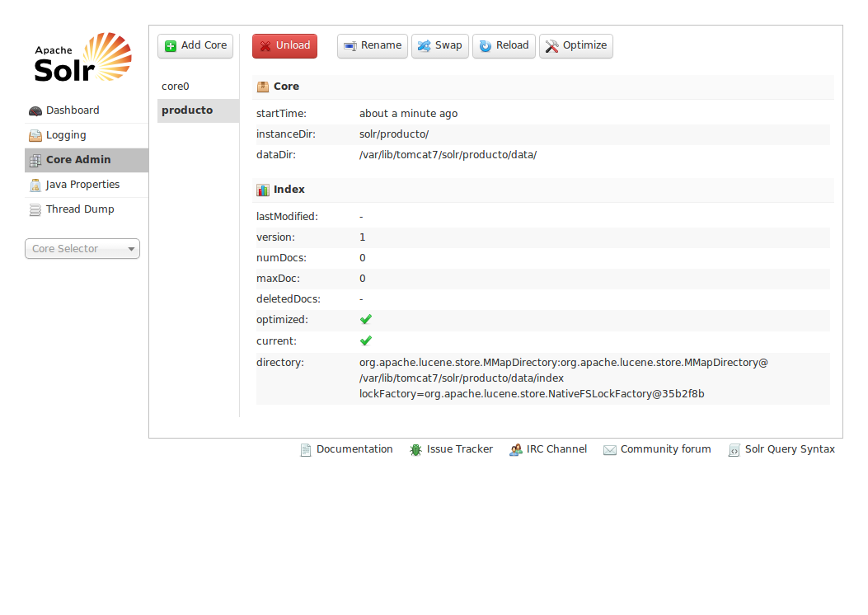Go to the Logging menu item
This screenshot has height=615, width=868.
click(x=87, y=135)
